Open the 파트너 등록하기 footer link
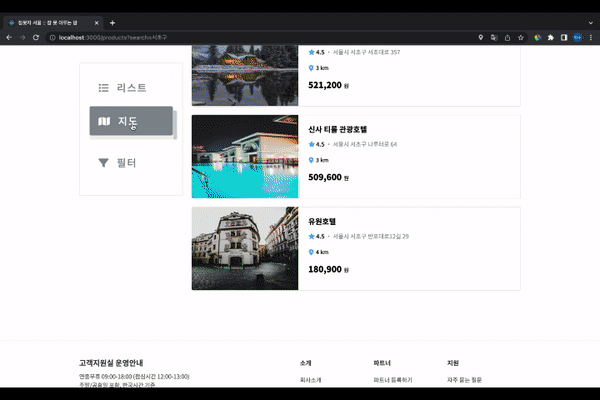 393,380
